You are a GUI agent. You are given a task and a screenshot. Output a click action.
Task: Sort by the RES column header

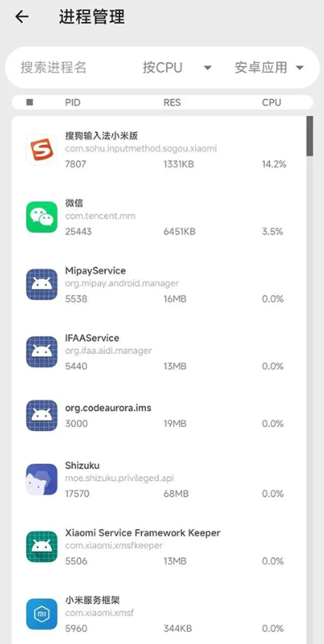172,102
